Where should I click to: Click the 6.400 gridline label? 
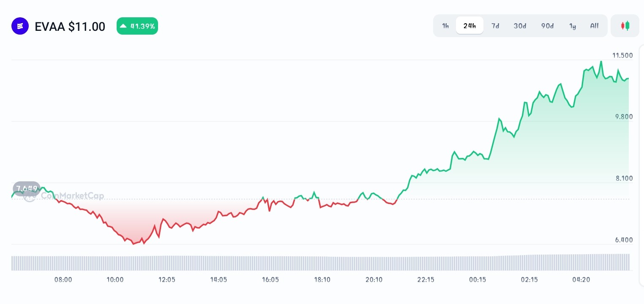pyautogui.click(x=625, y=240)
